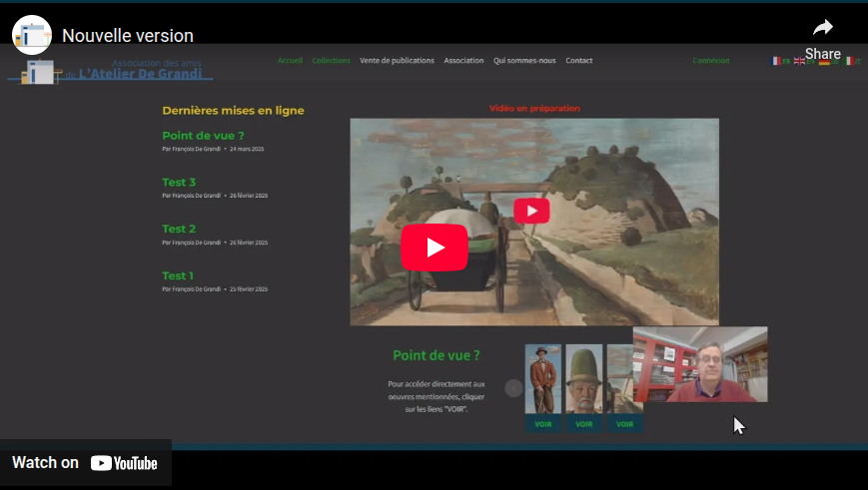
Task: Click VOIR under the green-hat portrait
Action: pos(584,424)
